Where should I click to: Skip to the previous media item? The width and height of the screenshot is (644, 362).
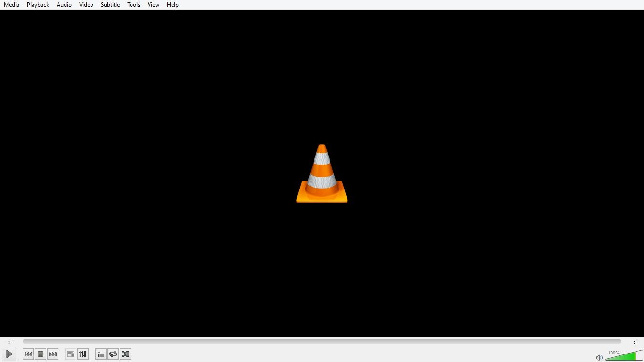point(28,354)
